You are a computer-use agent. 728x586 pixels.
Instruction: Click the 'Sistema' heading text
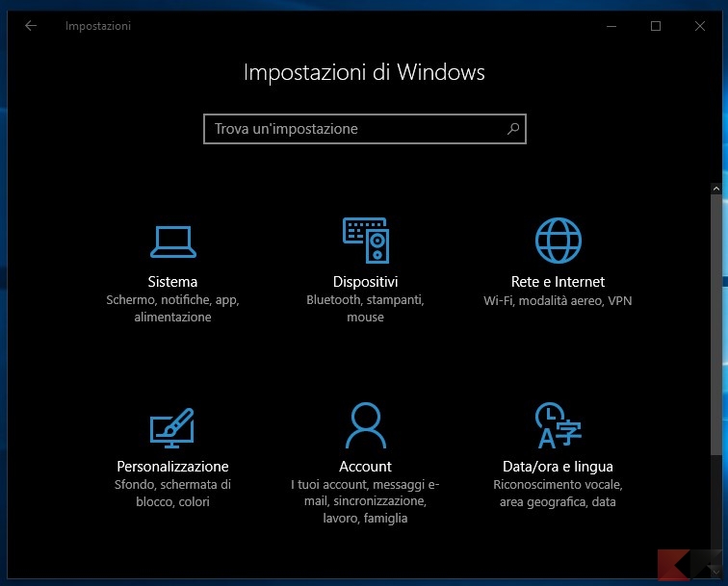click(172, 282)
